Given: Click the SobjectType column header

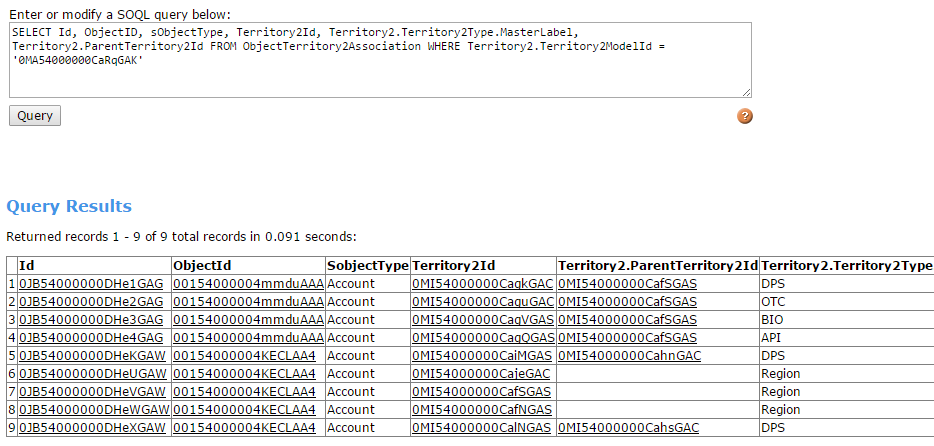Looking at the screenshot, I should pos(368,266).
